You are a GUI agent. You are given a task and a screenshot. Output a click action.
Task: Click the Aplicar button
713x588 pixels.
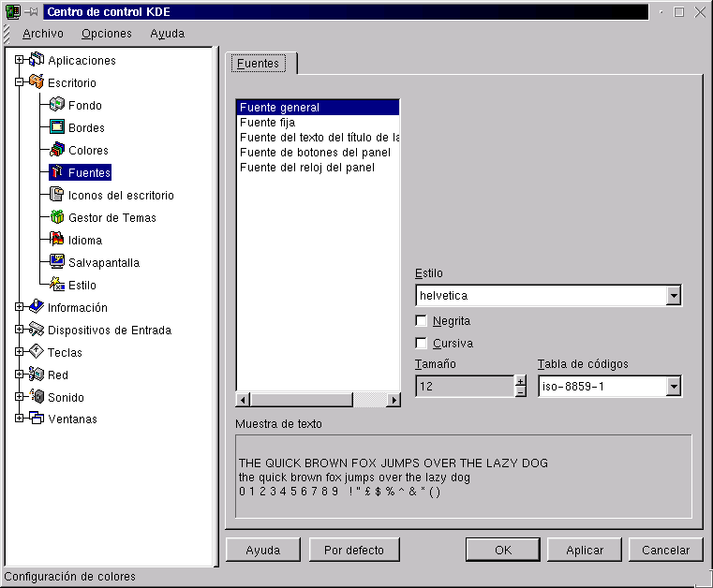585,550
